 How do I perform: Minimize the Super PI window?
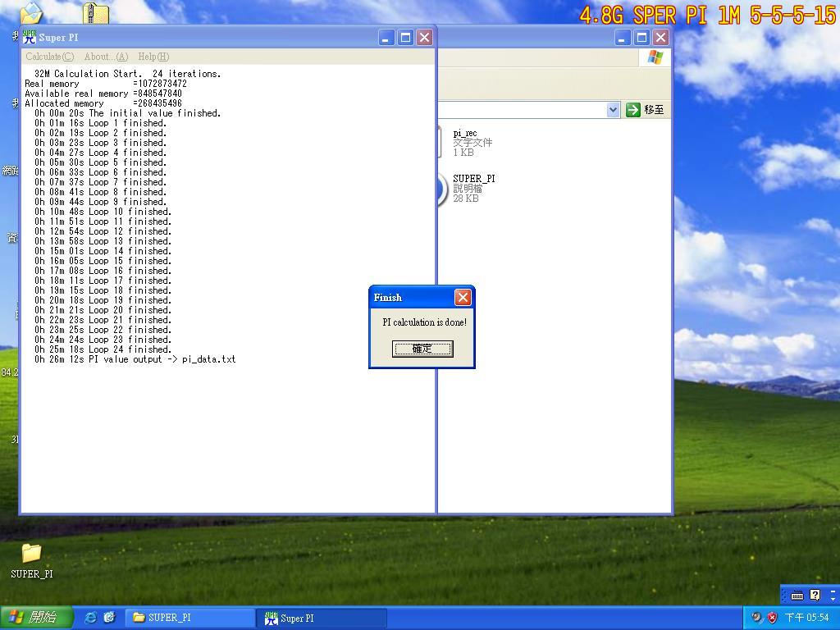pyautogui.click(x=386, y=38)
